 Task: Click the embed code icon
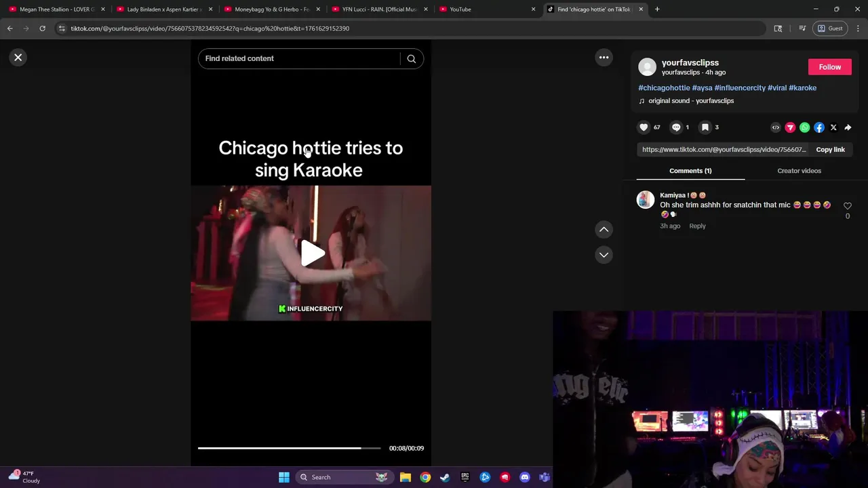click(x=776, y=127)
